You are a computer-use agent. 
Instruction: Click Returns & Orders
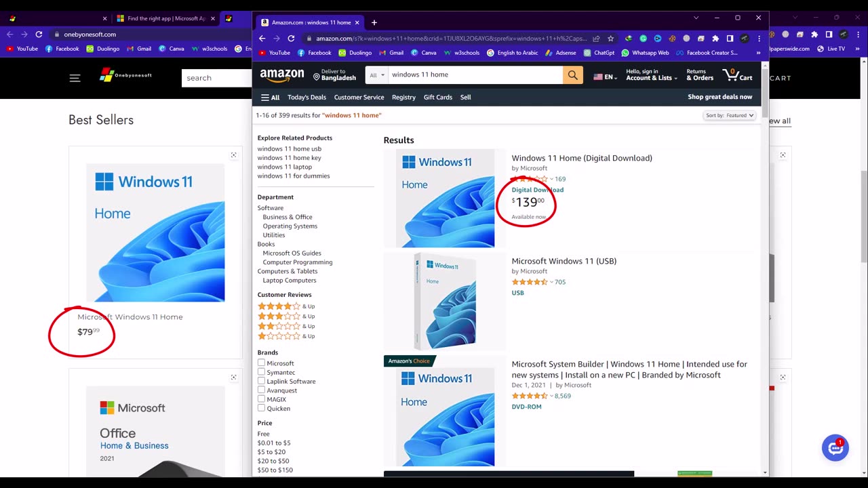pyautogui.click(x=700, y=75)
